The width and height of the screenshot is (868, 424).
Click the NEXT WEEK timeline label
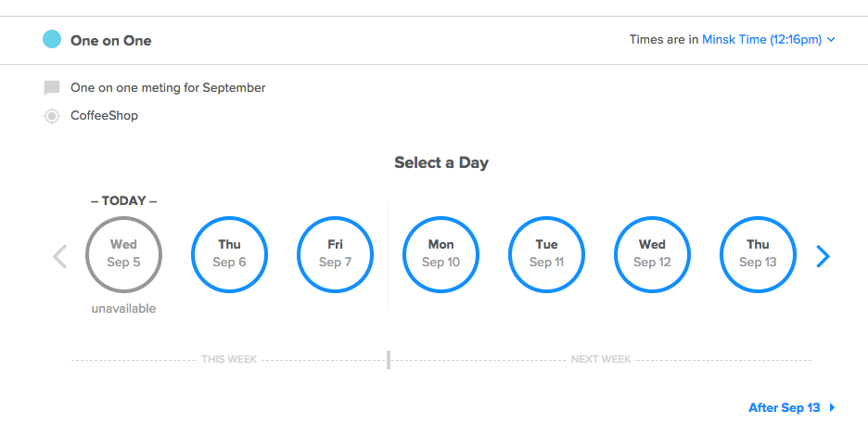coord(601,359)
